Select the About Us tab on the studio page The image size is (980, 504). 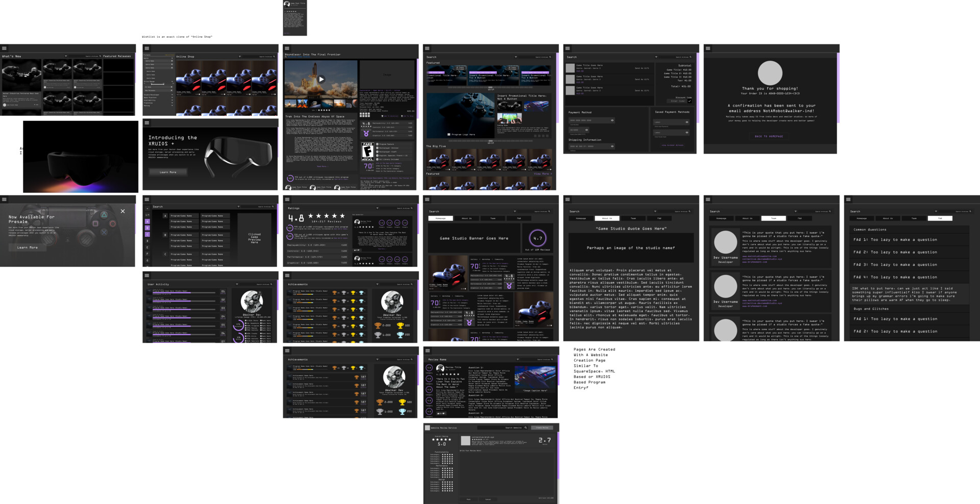tap(607, 218)
